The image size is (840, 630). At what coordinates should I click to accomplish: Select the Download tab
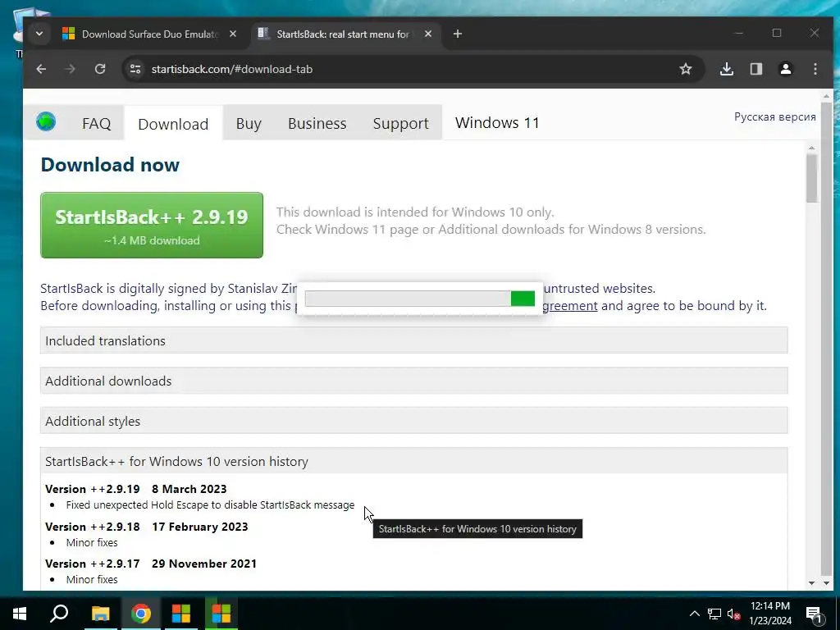click(173, 125)
